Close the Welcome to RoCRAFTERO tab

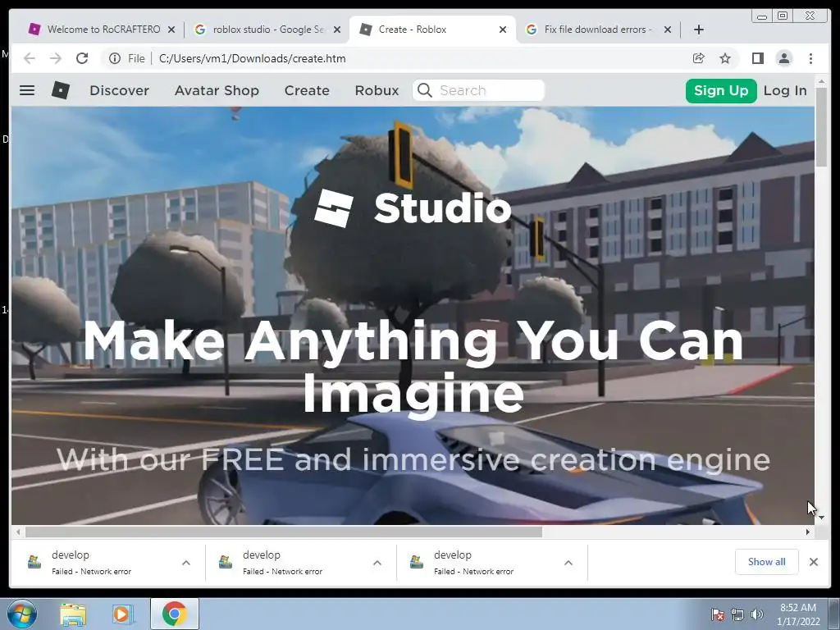(171, 30)
